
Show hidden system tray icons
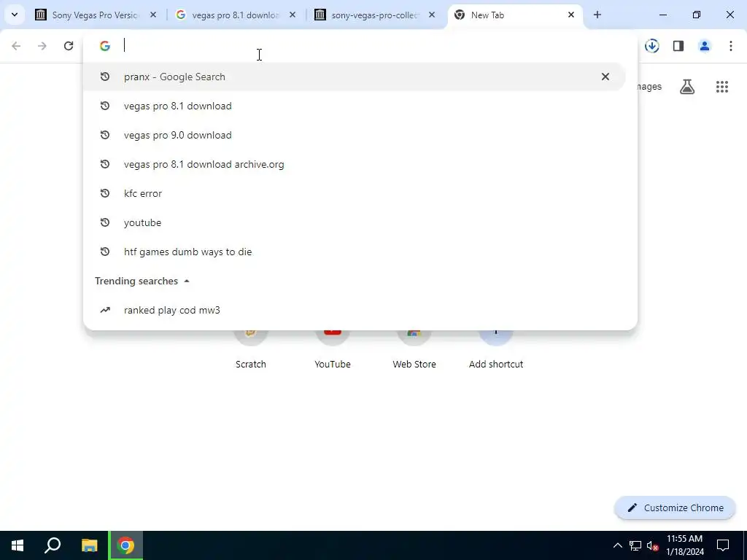pyautogui.click(x=617, y=545)
